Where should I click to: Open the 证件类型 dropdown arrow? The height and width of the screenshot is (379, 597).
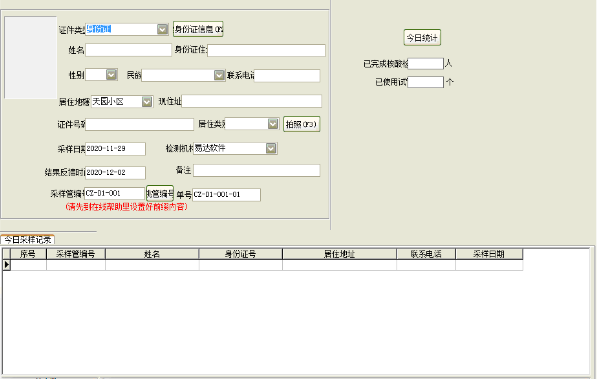coord(163,29)
